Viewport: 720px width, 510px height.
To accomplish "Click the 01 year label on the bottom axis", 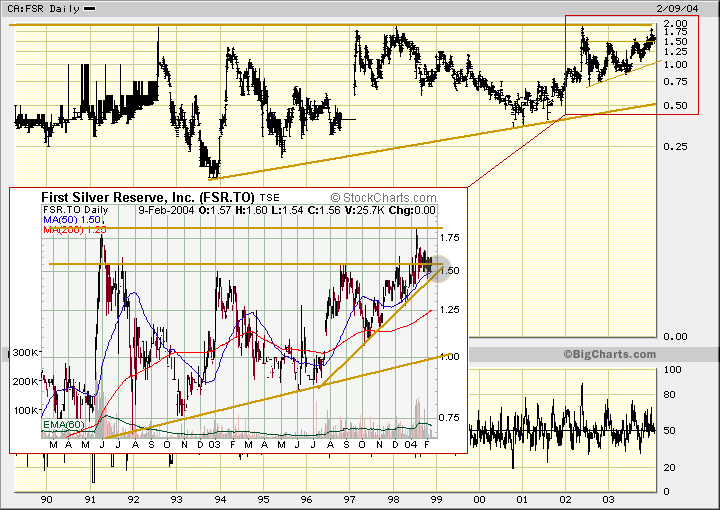I will coord(522,500).
